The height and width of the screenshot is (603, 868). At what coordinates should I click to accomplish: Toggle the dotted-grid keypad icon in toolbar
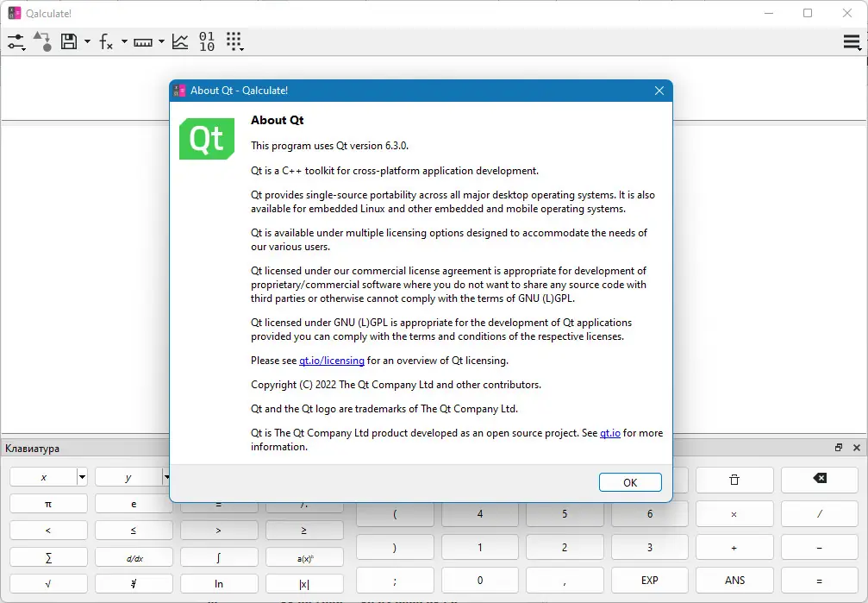[234, 41]
